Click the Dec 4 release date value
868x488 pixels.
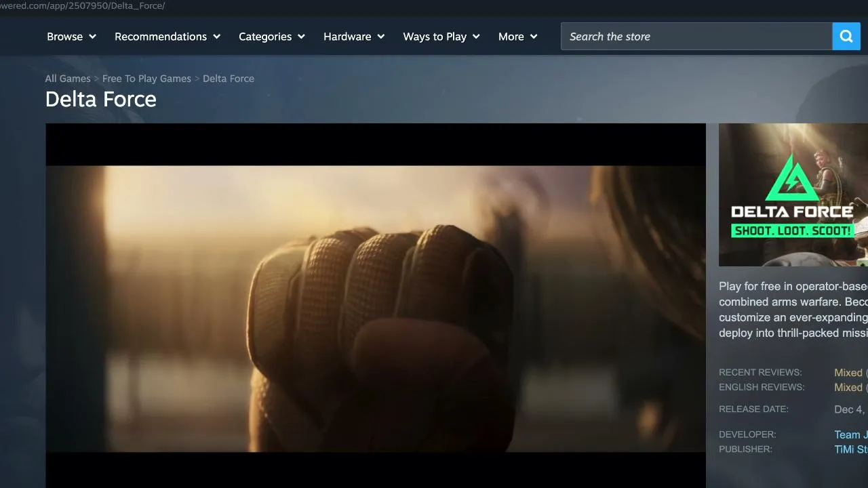(x=851, y=409)
